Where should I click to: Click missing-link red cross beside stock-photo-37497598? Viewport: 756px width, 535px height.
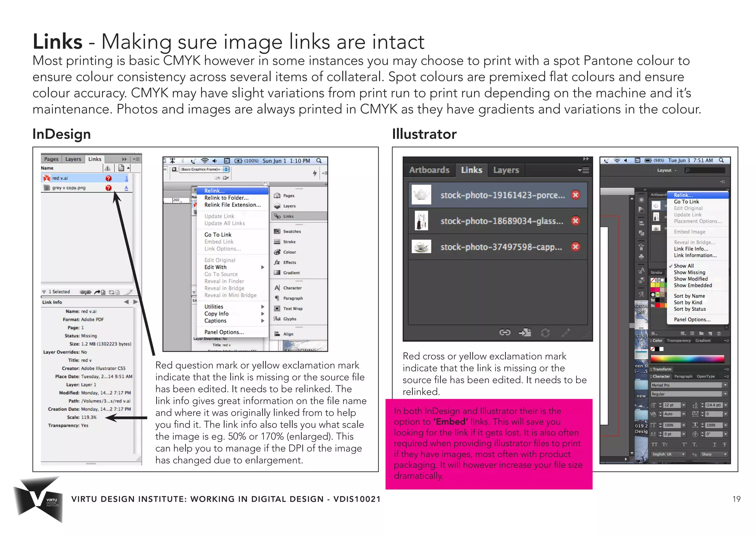coord(575,246)
